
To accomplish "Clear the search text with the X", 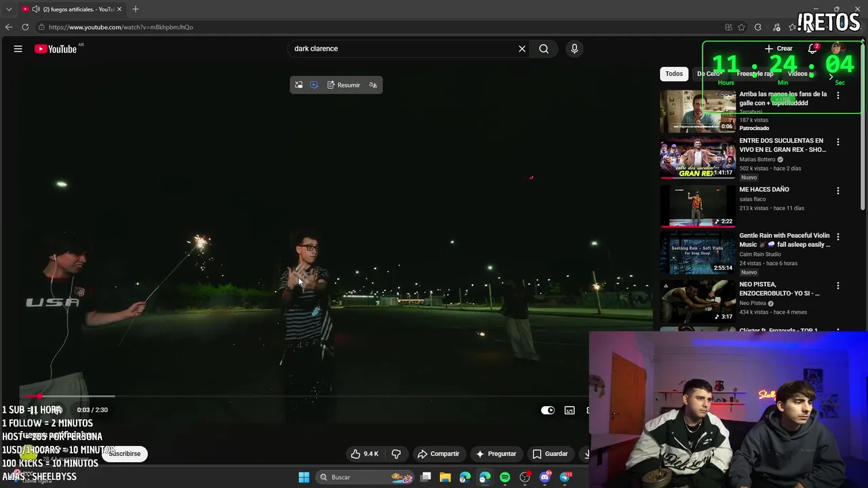I will tap(522, 49).
